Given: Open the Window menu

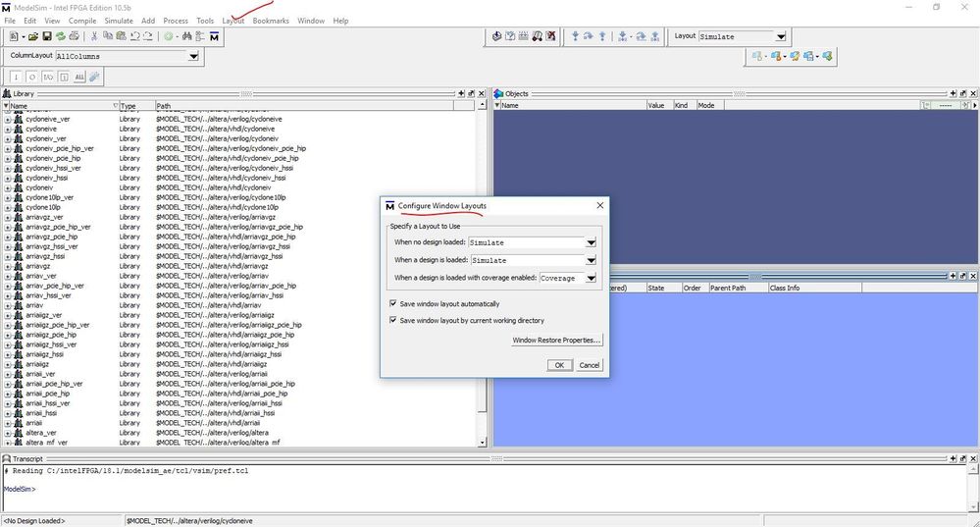Looking at the screenshot, I should pos(311,21).
